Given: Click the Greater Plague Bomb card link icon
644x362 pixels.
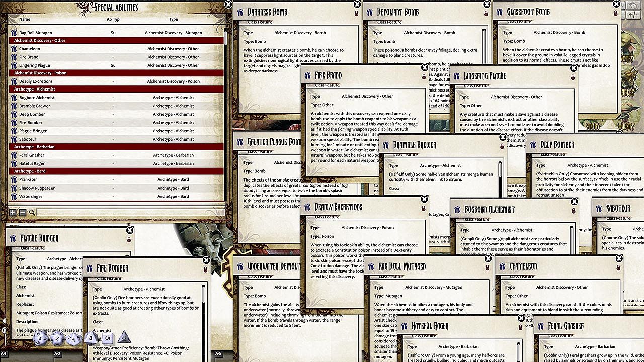Looking at the screenshot, I should coord(240,142).
